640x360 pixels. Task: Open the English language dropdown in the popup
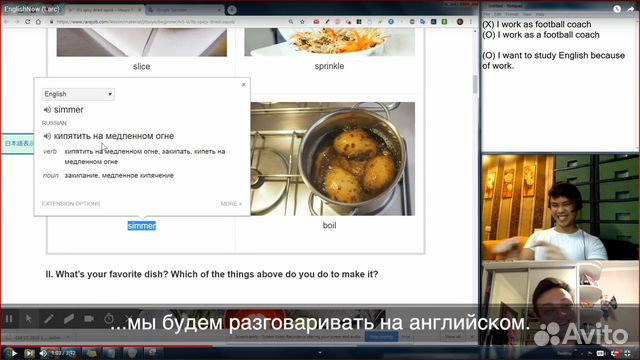coord(78,94)
